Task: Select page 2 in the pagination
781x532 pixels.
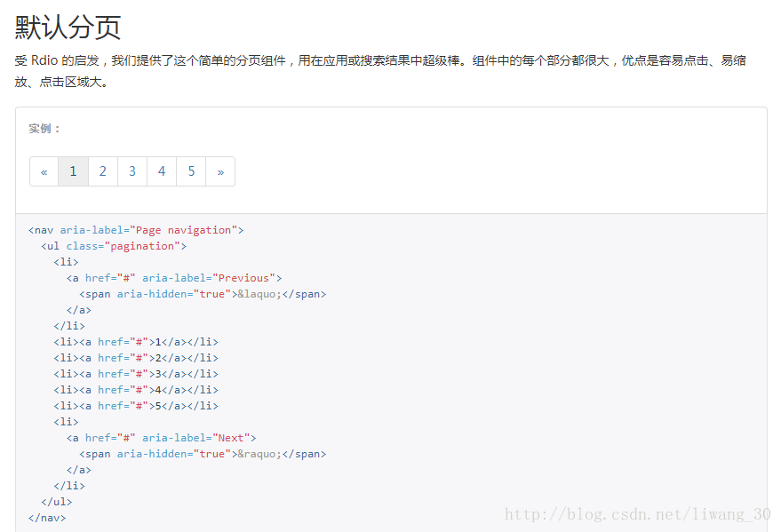Action: [x=102, y=171]
